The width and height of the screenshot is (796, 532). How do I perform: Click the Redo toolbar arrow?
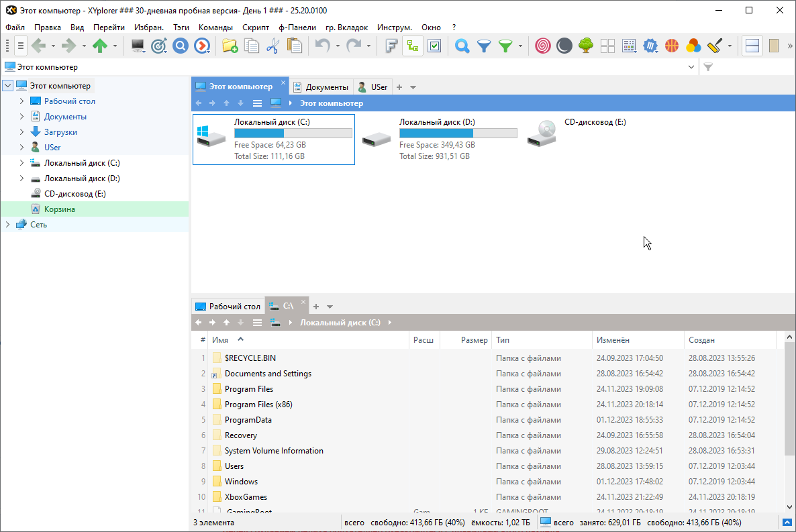tap(353, 46)
